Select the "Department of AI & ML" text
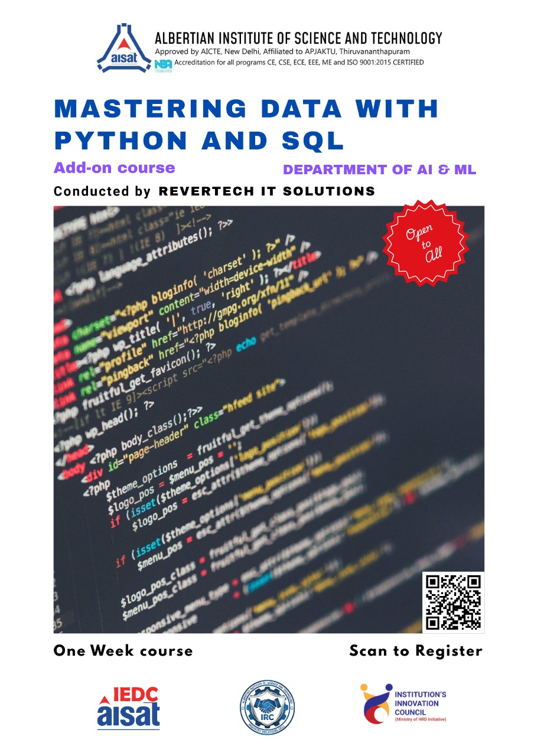 (x=379, y=170)
